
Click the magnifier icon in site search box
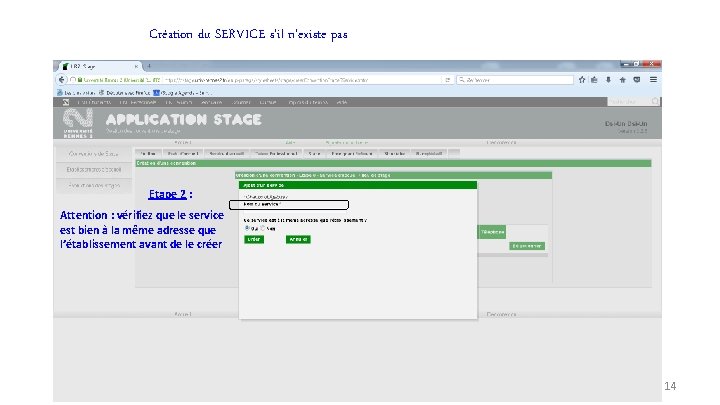click(x=655, y=101)
